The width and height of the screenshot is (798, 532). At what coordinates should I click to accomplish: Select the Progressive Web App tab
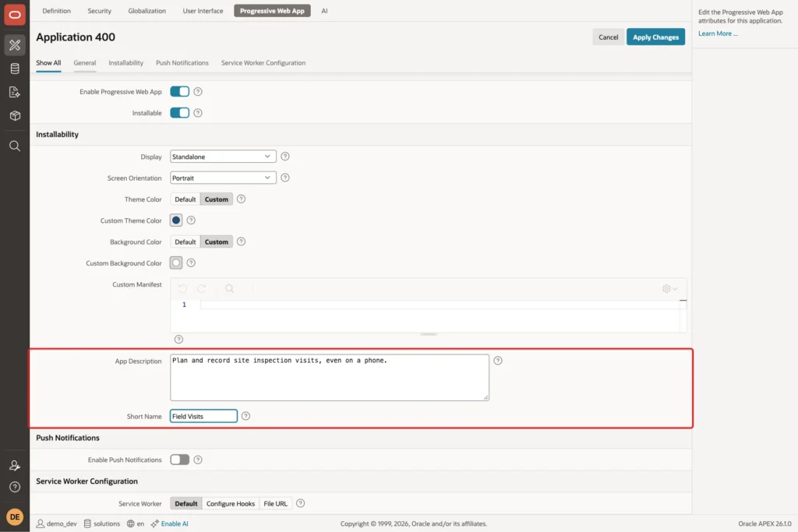coord(272,11)
